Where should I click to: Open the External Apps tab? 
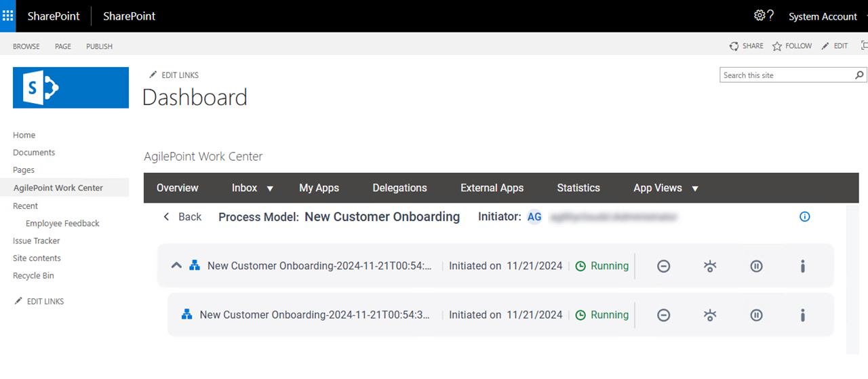click(x=492, y=188)
